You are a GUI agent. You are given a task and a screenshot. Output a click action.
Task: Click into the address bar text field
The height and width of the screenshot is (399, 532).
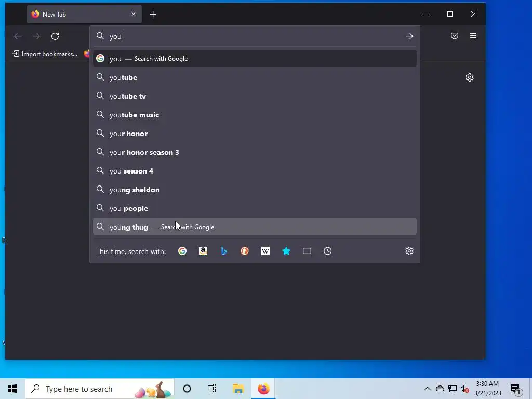tap(255, 36)
